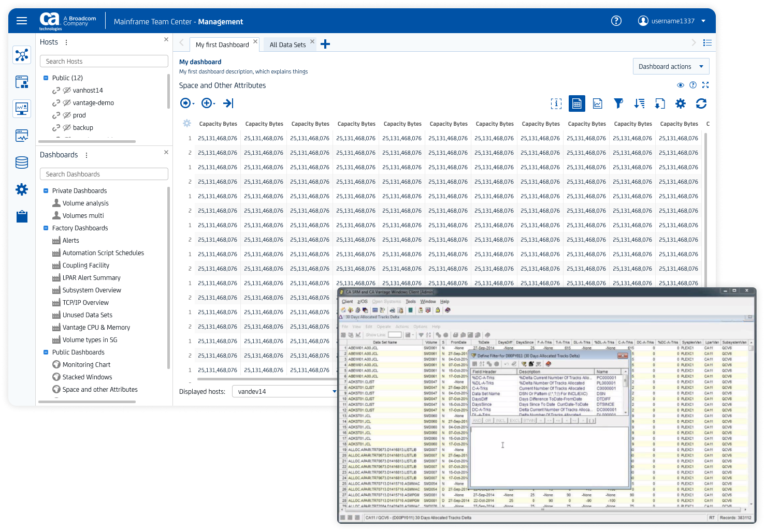Collapse the Public (12) hosts group

point(46,78)
